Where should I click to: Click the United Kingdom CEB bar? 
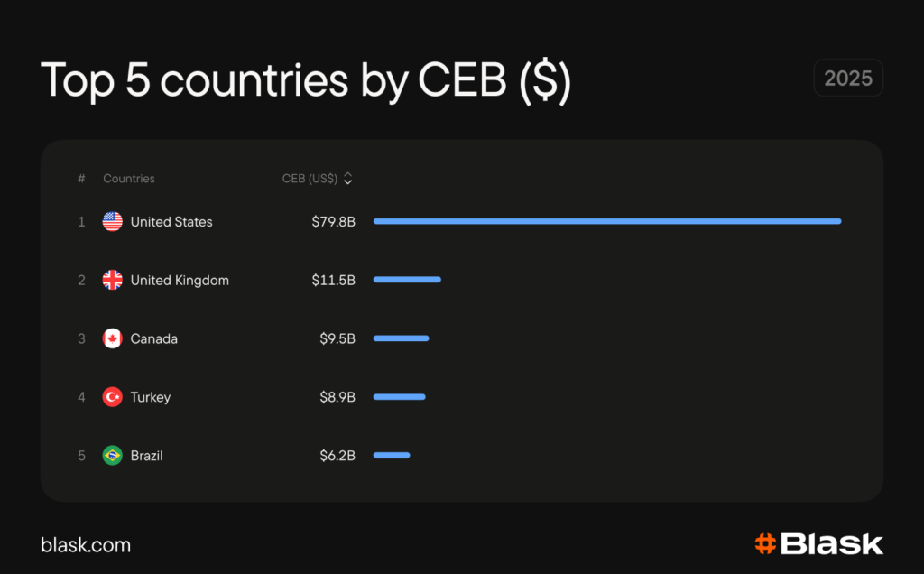click(x=407, y=280)
